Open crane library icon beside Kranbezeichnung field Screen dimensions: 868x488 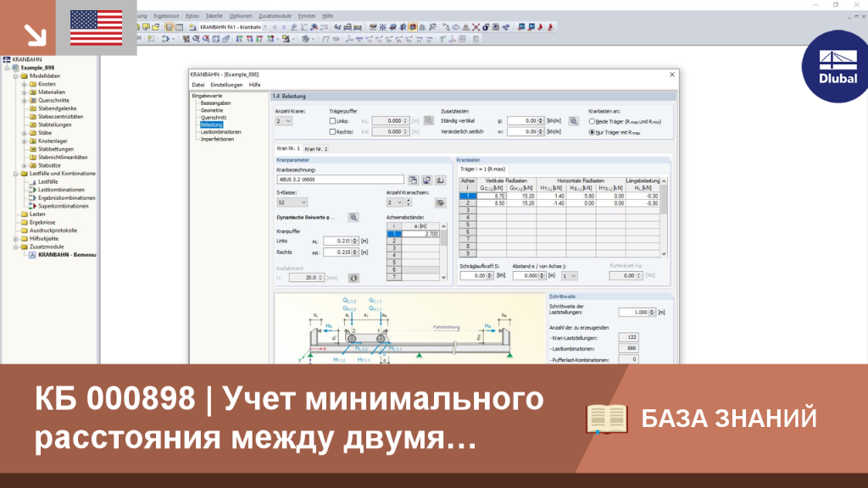pos(413,180)
